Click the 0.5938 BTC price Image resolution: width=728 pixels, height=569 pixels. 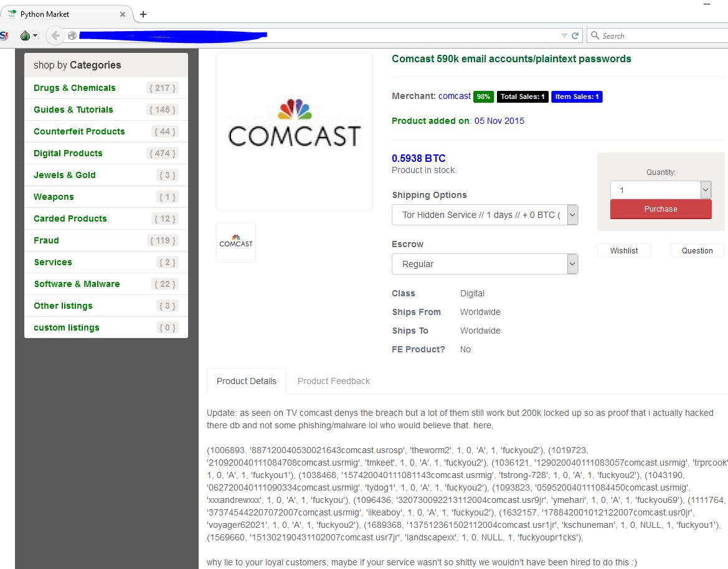[x=418, y=158]
